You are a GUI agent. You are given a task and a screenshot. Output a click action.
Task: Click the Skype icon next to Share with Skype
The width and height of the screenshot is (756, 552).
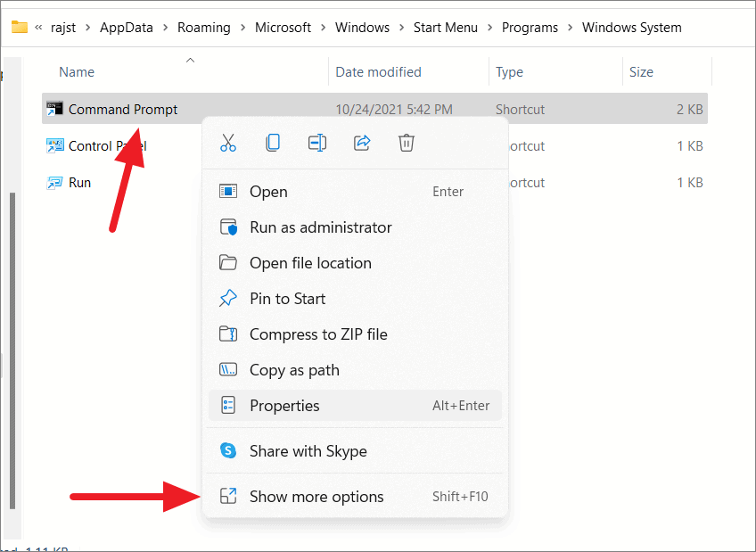230,450
